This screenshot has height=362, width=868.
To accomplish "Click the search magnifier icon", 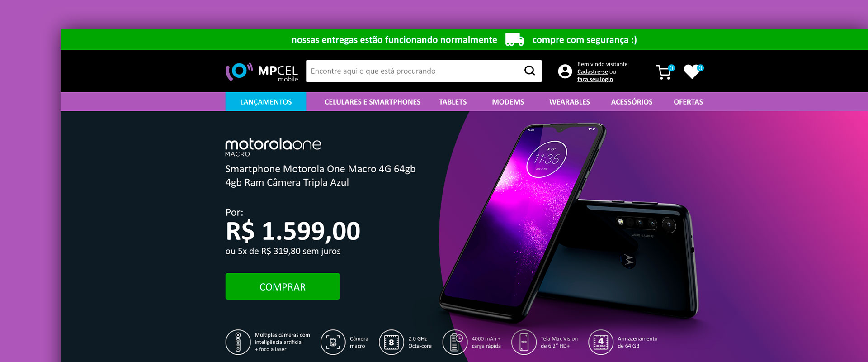I will click(529, 71).
